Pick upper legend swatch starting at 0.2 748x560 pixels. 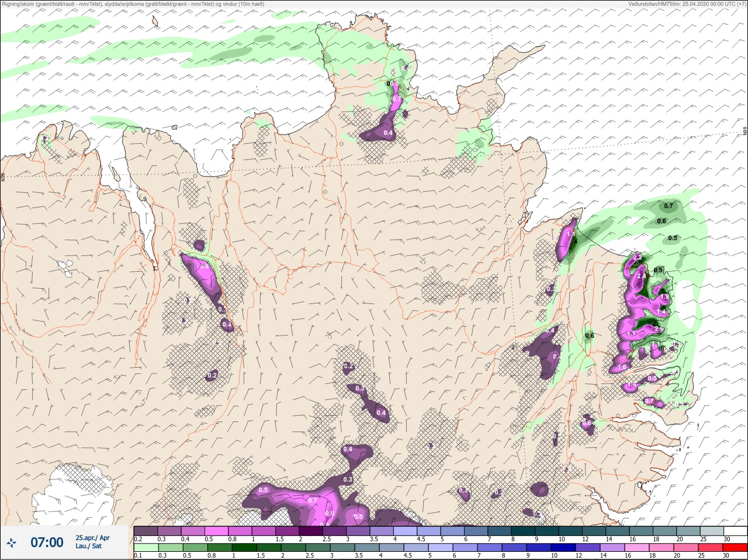click(146, 531)
